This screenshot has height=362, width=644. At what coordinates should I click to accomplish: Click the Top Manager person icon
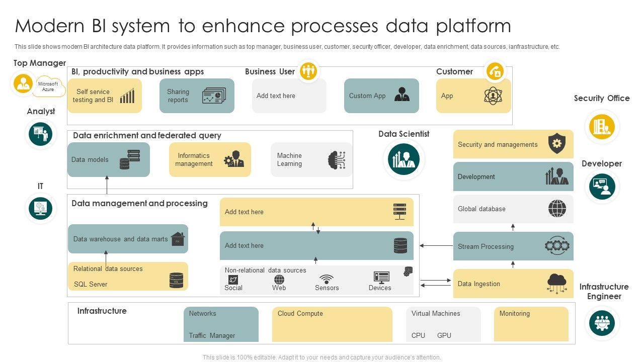pyautogui.click(x=23, y=83)
